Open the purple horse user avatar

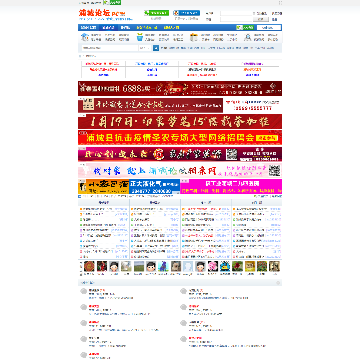click(164, 266)
